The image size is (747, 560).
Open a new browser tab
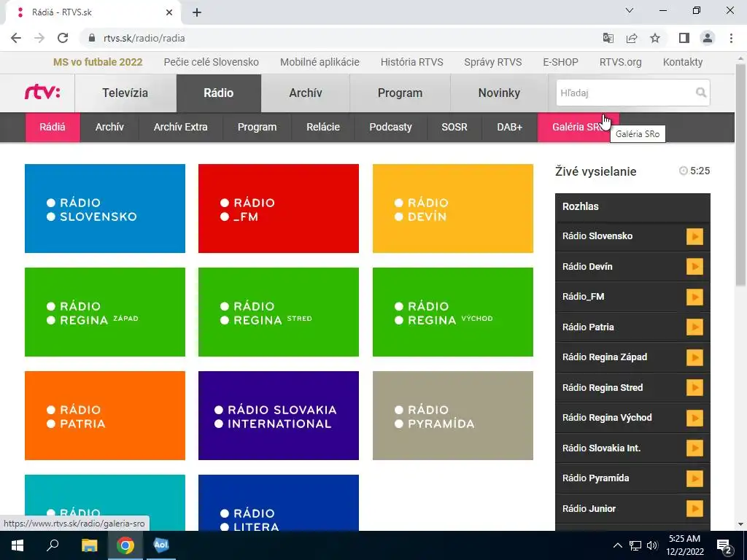[x=197, y=13]
